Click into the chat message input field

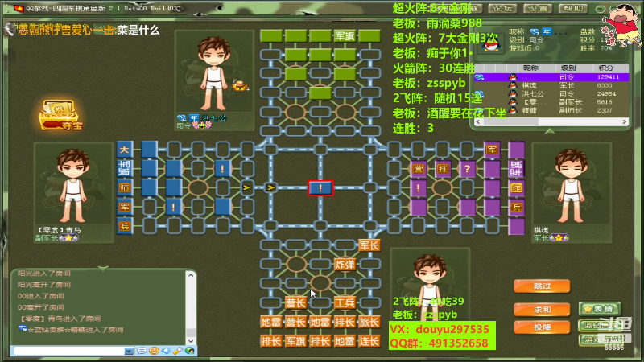click(68, 352)
